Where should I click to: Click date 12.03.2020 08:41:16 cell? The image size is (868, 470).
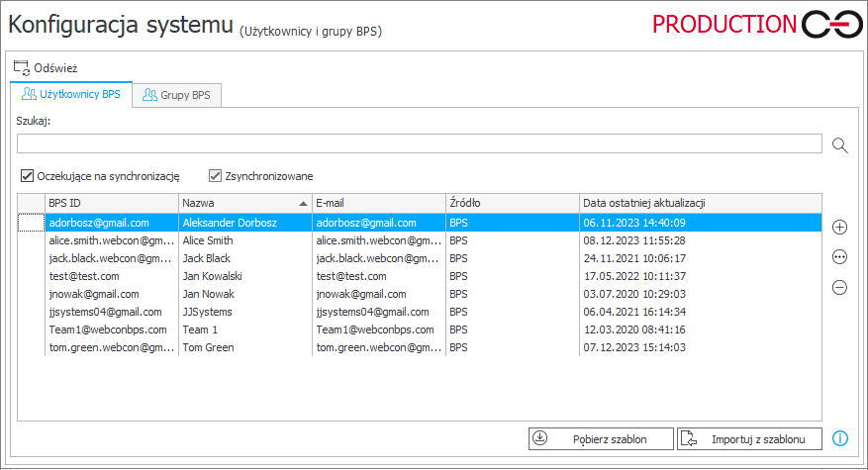point(701,329)
